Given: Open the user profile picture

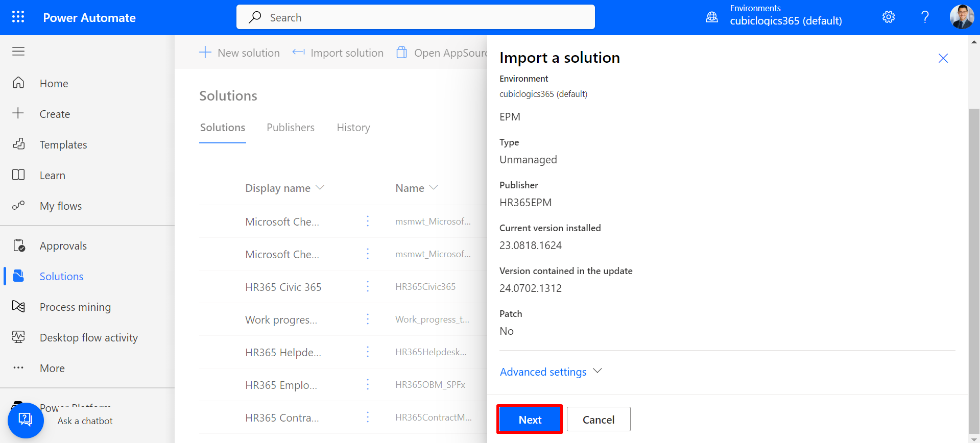Looking at the screenshot, I should tap(962, 17).
